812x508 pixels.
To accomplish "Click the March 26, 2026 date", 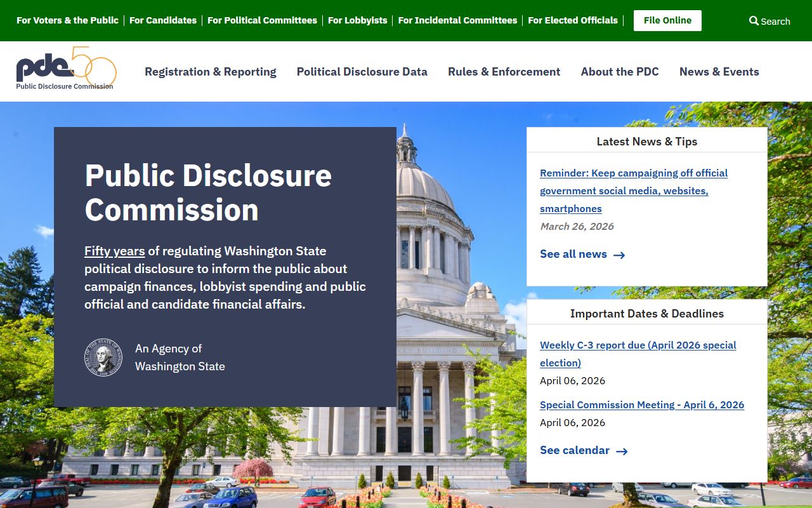I will click(x=577, y=226).
